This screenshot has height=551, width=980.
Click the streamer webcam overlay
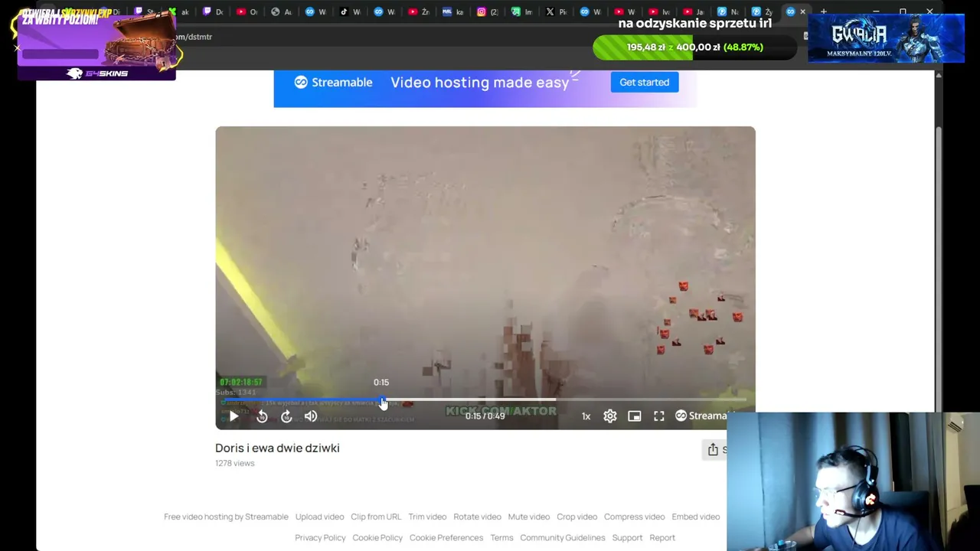(x=853, y=481)
